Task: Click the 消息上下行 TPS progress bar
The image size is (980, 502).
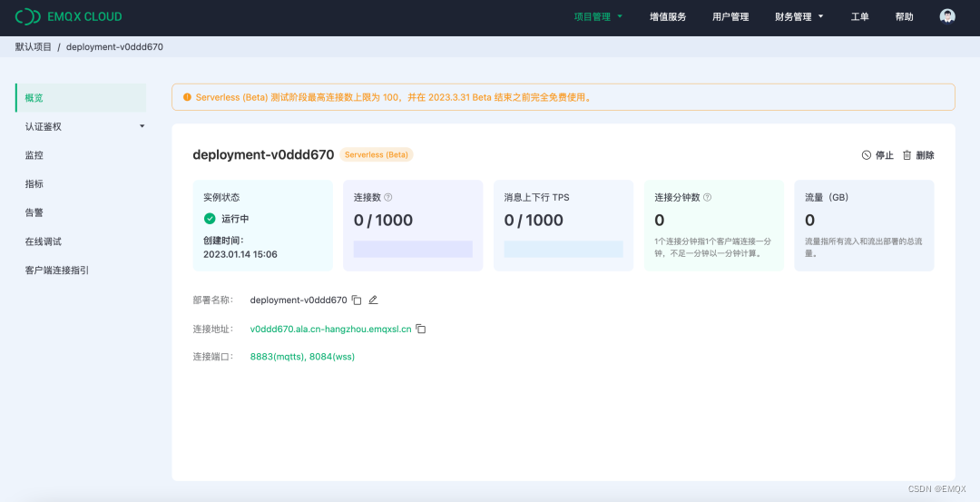Action: click(563, 249)
